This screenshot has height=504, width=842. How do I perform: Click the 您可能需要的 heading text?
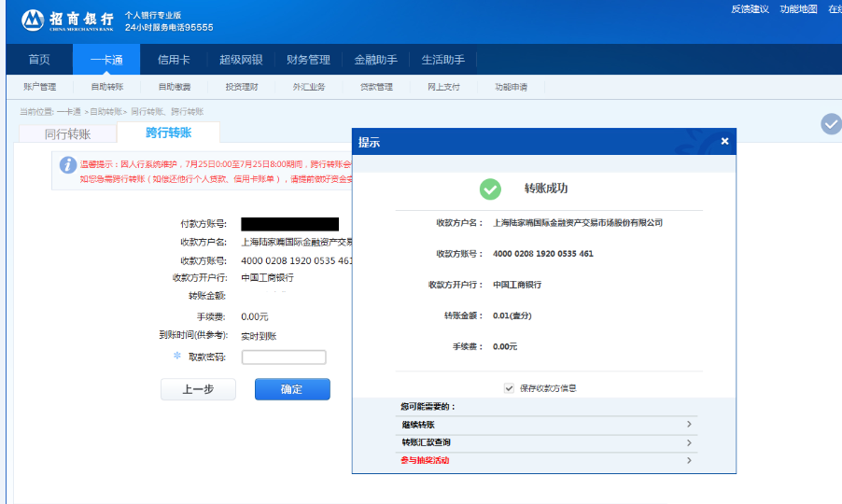428,407
